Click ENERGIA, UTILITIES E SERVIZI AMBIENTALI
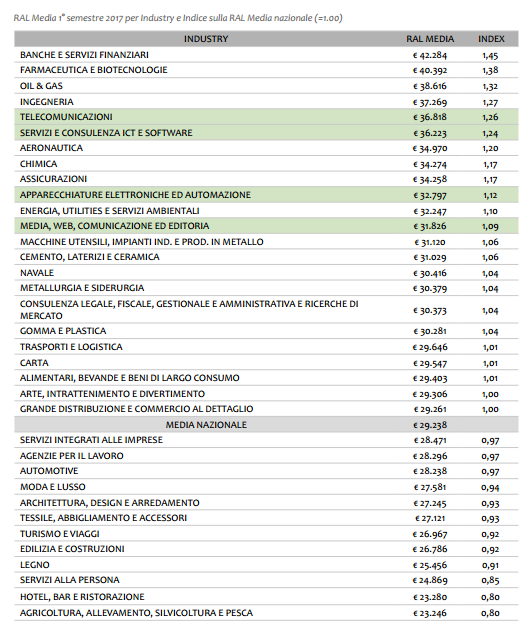The height and width of the screenshot is (629, 530). 110,211
